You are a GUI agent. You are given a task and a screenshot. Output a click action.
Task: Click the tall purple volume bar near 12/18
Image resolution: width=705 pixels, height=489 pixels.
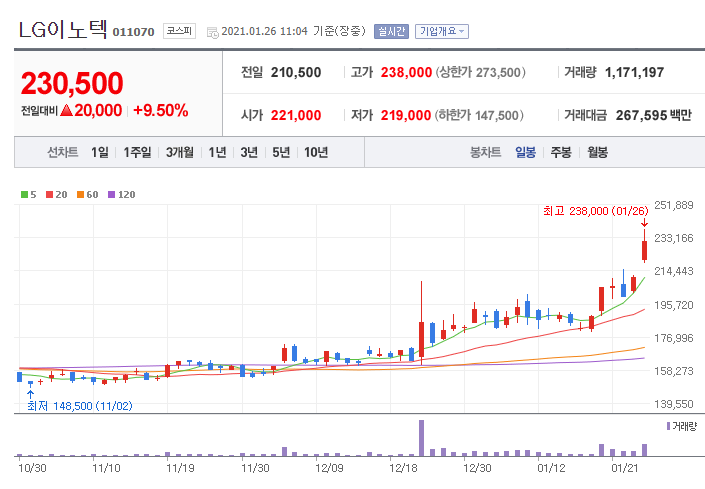coord(421,438)
